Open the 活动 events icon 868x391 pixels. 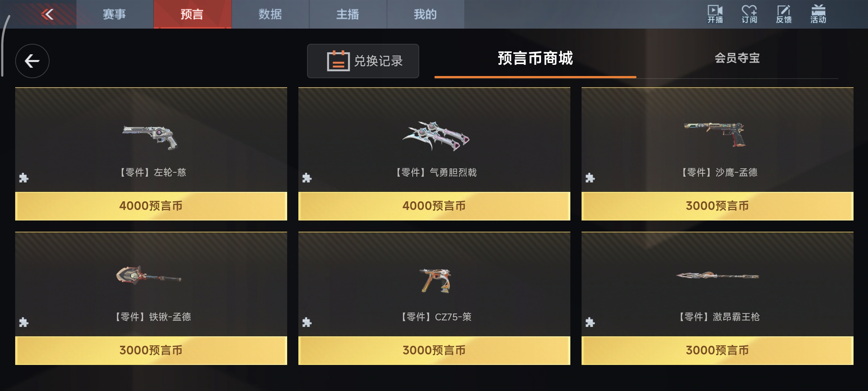click(x=818, y=14)
